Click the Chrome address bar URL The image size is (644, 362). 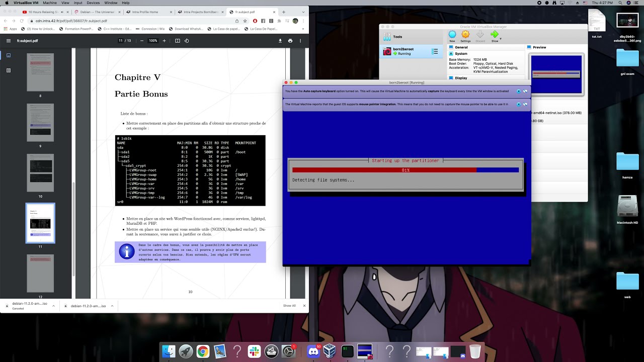click(x=71, y=21)
